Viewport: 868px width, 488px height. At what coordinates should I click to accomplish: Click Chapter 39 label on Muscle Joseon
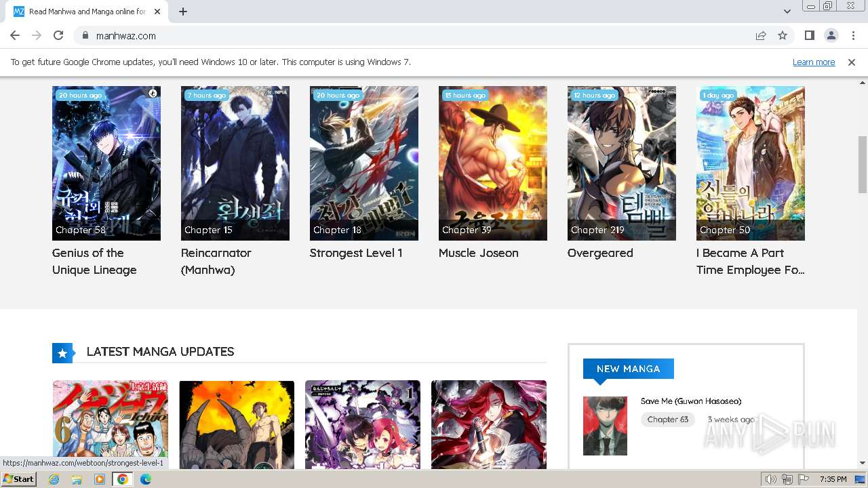point(467,230)
